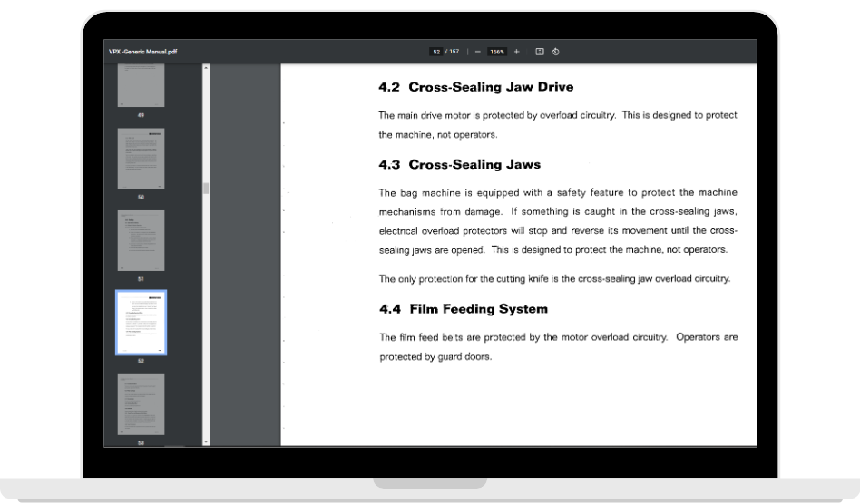Click the fit to page icon
This screenshot has height=504, width=860.
pos(539,52)
